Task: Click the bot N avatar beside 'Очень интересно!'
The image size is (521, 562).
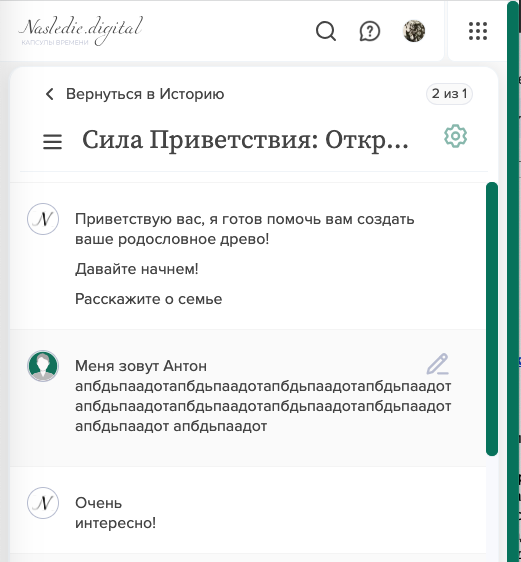Action: click(x=43, y=503)
